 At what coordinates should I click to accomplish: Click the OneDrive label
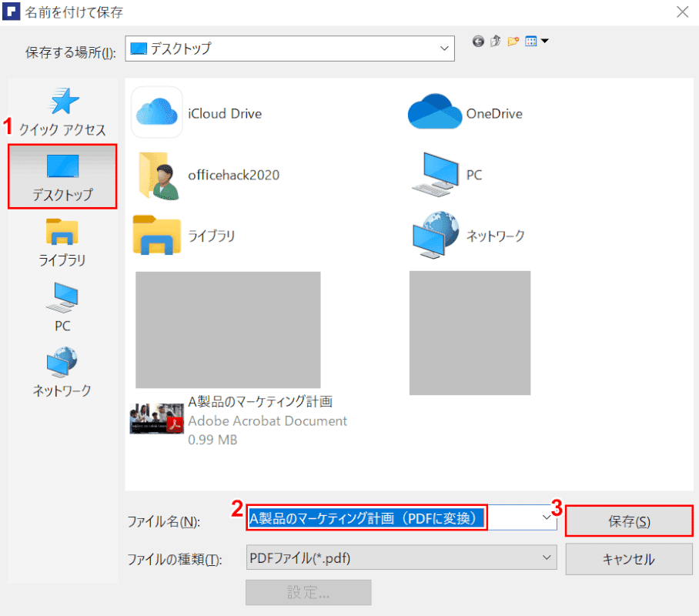click(x=494, y=114)
